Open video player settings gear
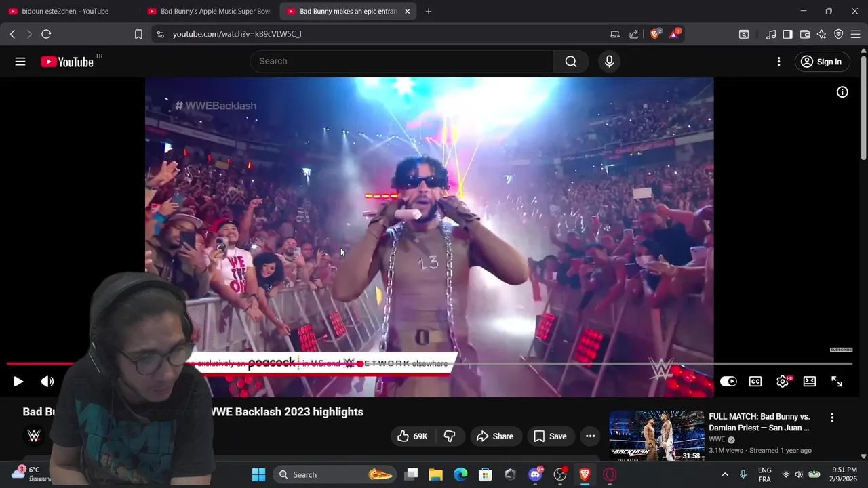This screenshot has height=488, width=868. click(x=783, y=382)
